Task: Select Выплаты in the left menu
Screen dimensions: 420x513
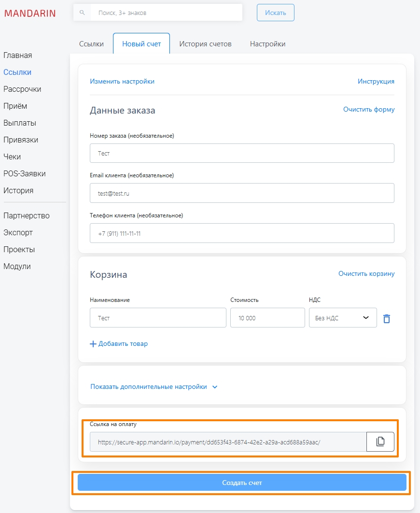Action: (x=20, y=123)
